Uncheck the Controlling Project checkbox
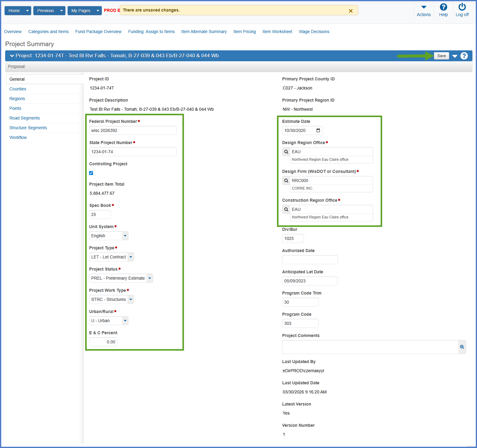The image size is (477, 448). click(x=91, y=173)
